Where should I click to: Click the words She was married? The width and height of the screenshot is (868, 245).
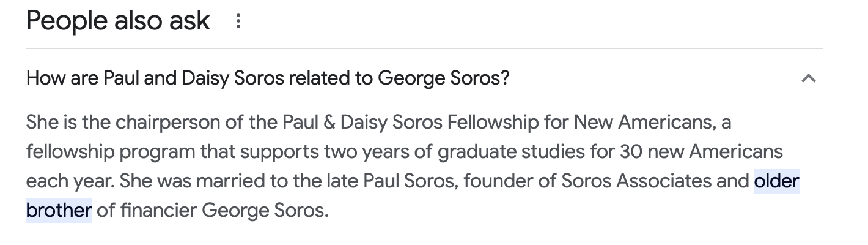tap(183, 181)
